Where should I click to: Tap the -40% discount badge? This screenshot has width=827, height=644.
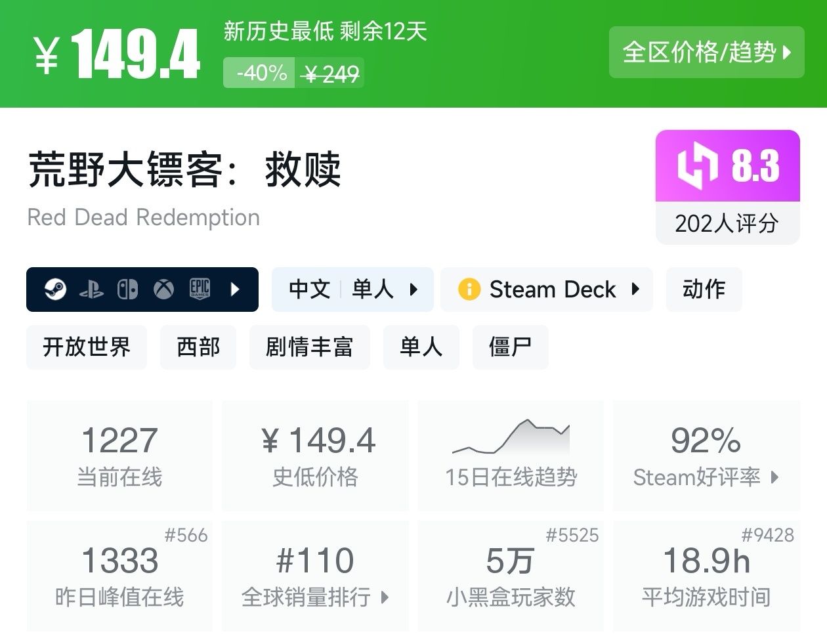262,73
